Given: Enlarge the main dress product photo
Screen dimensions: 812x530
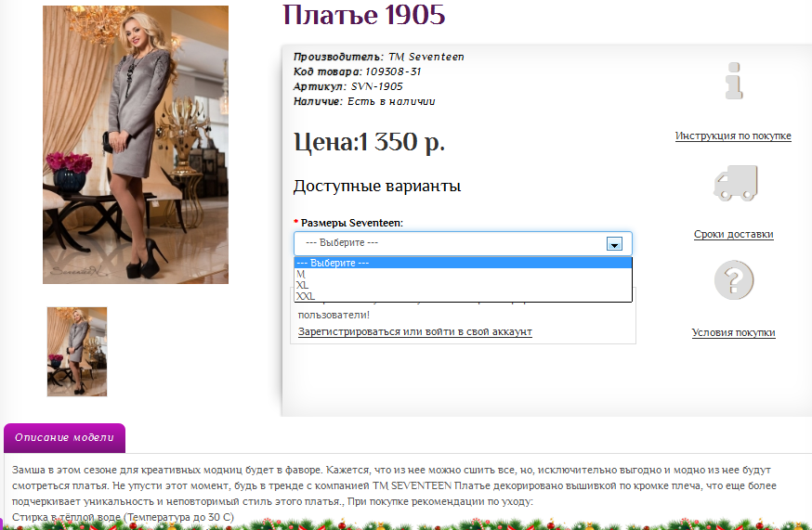Looking at the screenshot, I should pyautogui.click(x=135, y=145).
